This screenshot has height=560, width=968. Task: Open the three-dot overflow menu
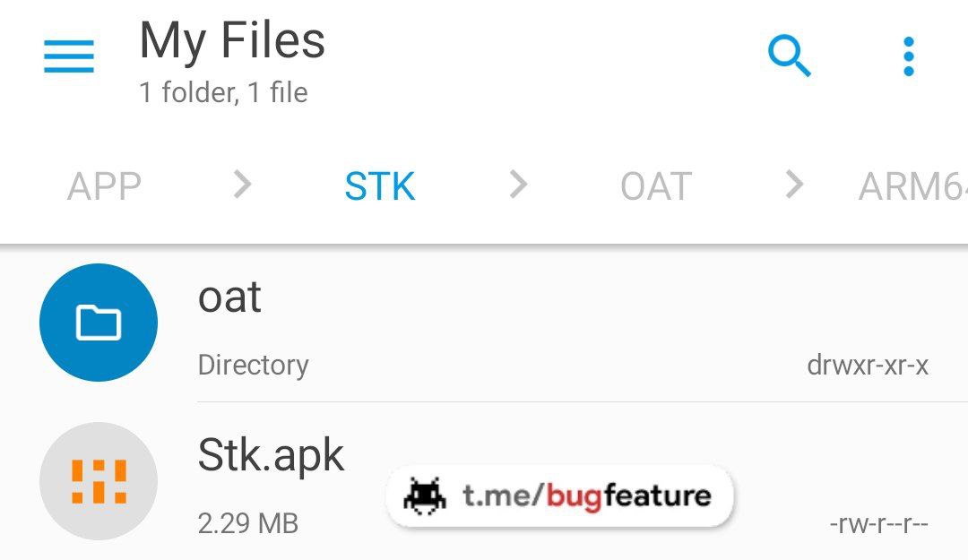[908, 57]
